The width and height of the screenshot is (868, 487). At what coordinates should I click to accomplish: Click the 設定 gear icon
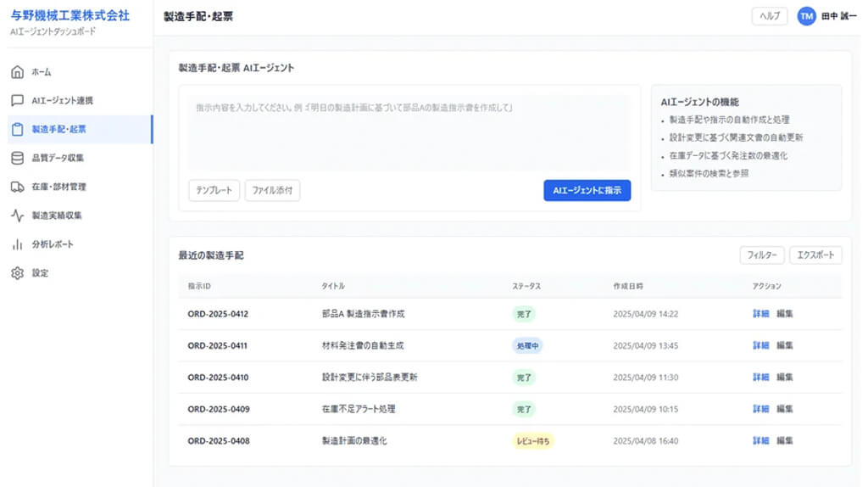pos(17,273)
